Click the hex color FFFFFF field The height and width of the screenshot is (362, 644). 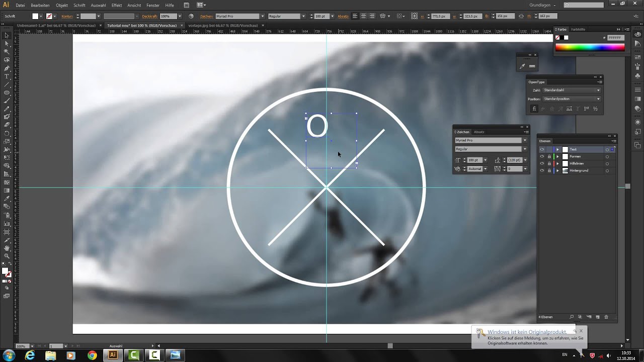615,38
